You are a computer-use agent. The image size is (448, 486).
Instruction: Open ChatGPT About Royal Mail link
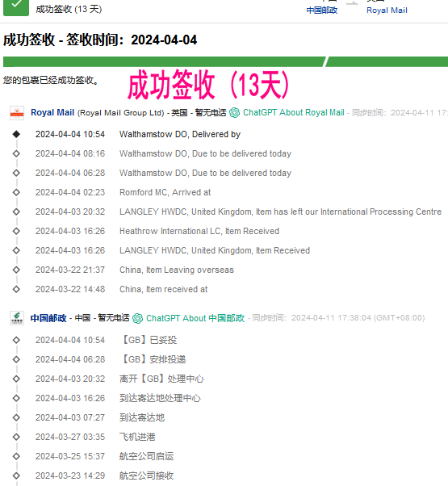(x=293, y=112)
